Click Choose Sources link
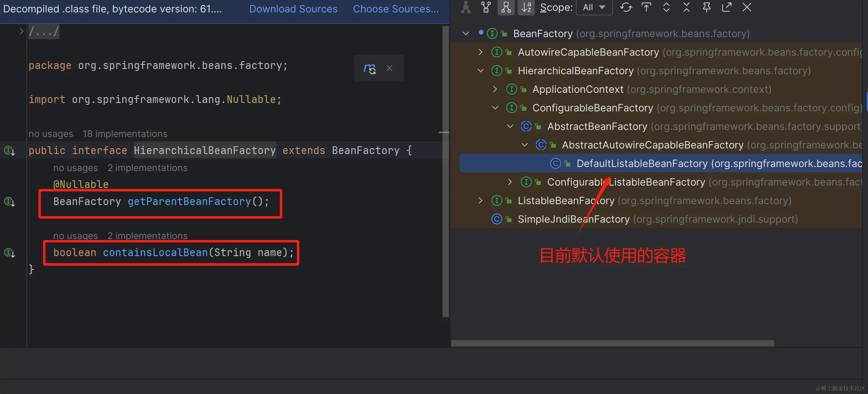868x394 pixels. [396, 9]
